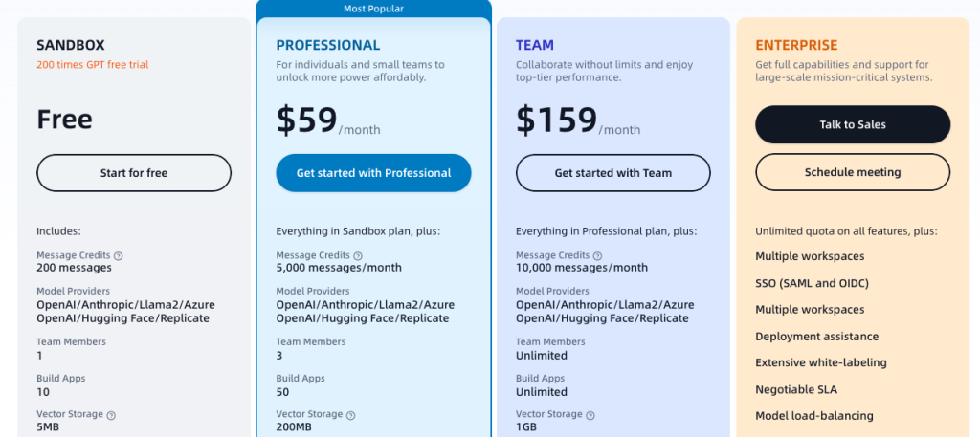Image resolution: width=980 pixels, height=437 pixels.
Task: Click the 200 times GPT free trial text
Action: [x=93, y=65]
